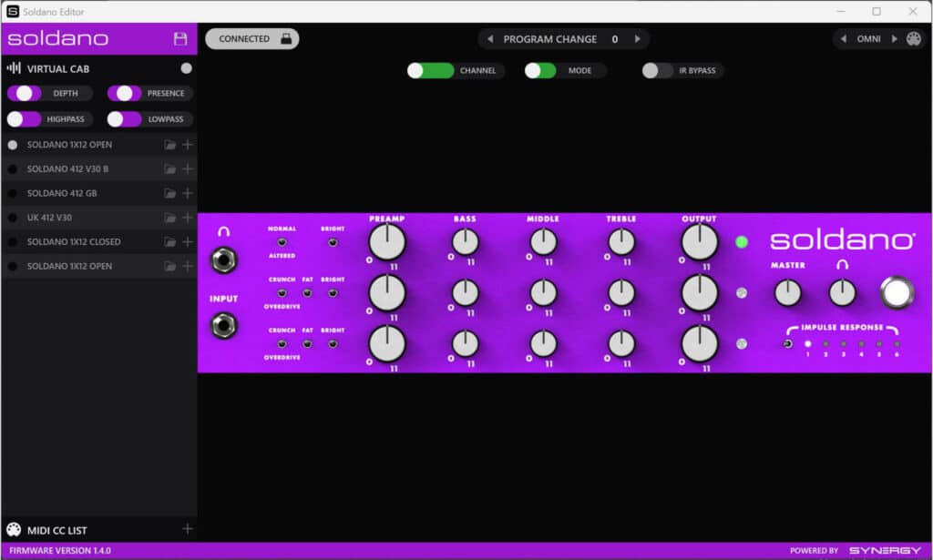933x560 pixels.
Task: Toggle the Virtual Cab enable dot
Action: click(x=186, y=68)
